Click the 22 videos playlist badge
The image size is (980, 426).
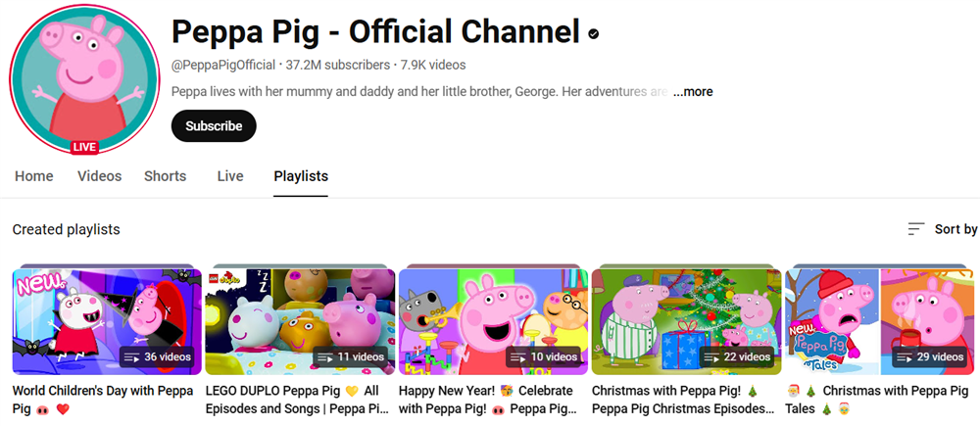(x=737, y=357)
